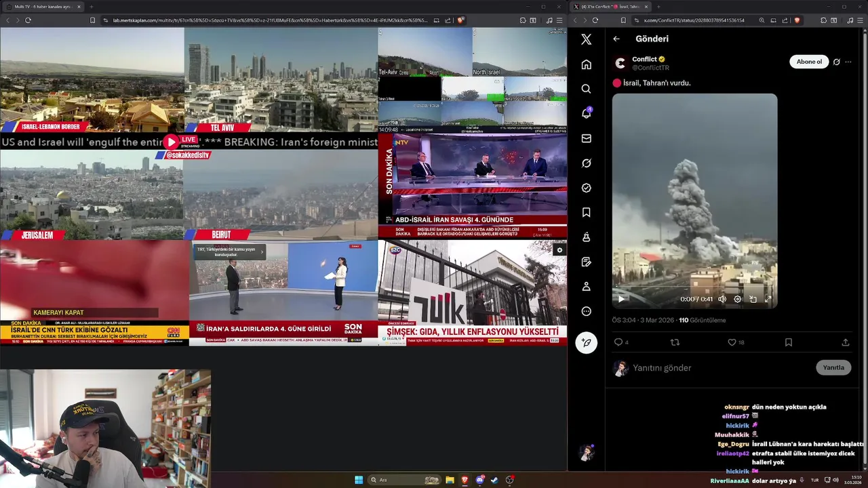The image size is (868, 488).
Task: Open extensions puzzle icon in X window
Action: [823, 20]
